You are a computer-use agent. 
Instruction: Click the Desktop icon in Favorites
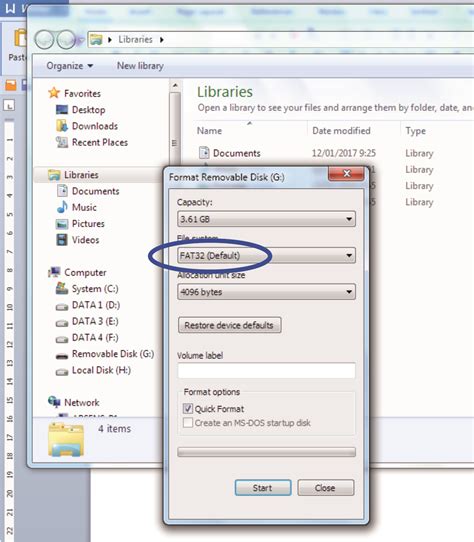tap(62, 110)
